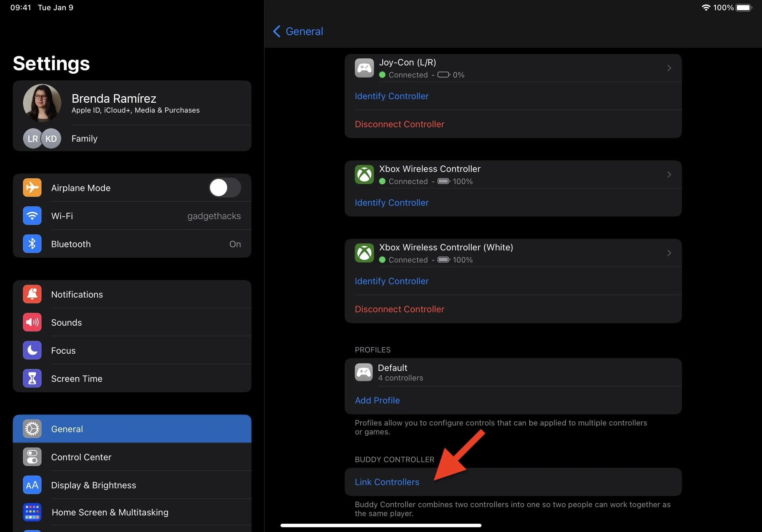Tap the KD family member avatar
This screenshot has width=762, height=532.
pos(51,138)
